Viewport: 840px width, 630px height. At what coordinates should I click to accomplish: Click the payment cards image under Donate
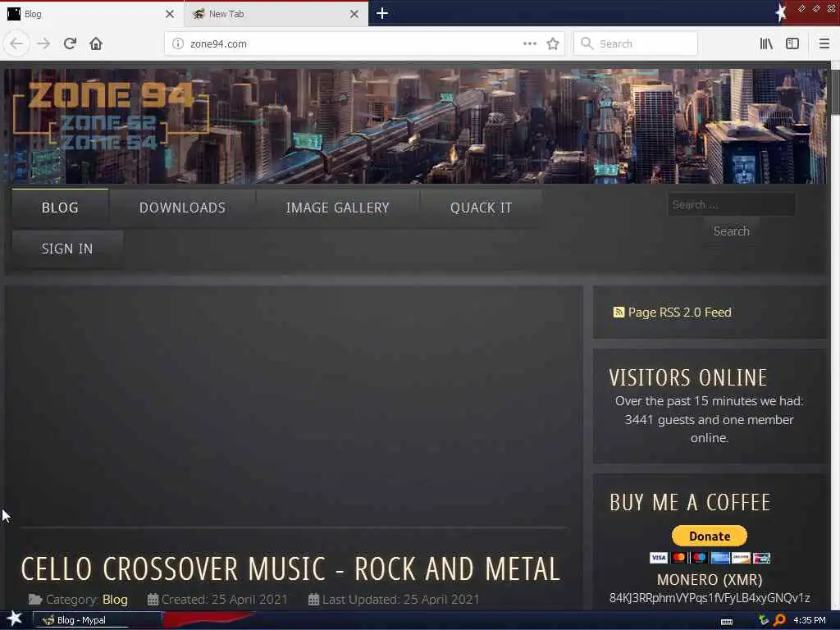(x=710, y=558)
